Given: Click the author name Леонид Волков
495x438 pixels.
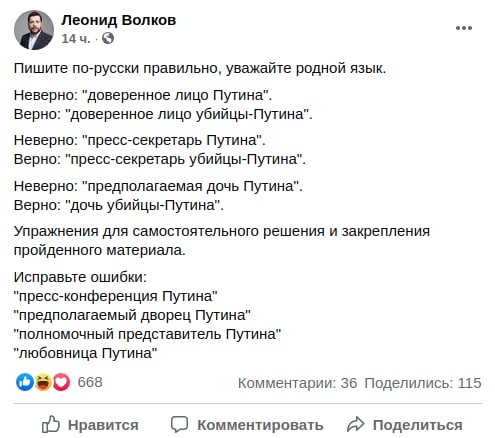Looking at the screenshot, I should [x=119, y=20].
